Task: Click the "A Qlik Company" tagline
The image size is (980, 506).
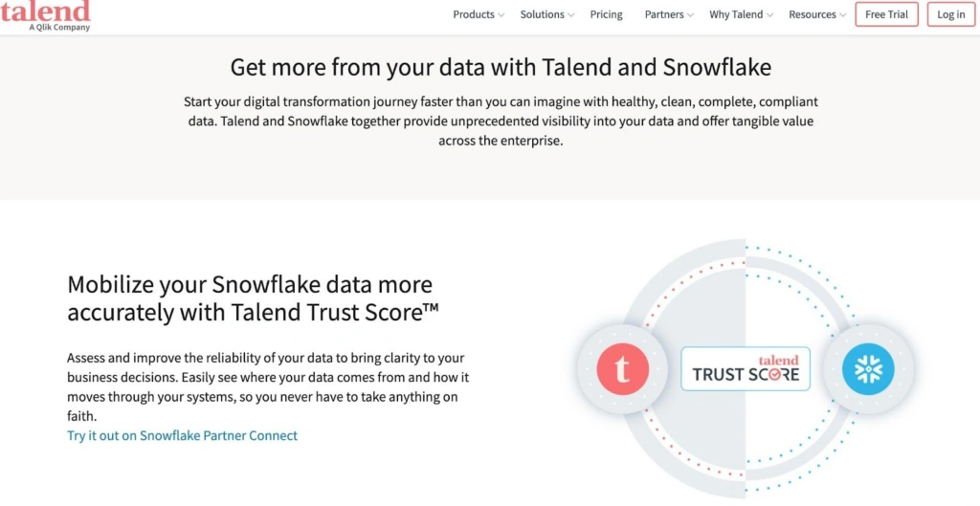Action: [x=59, y=28]
